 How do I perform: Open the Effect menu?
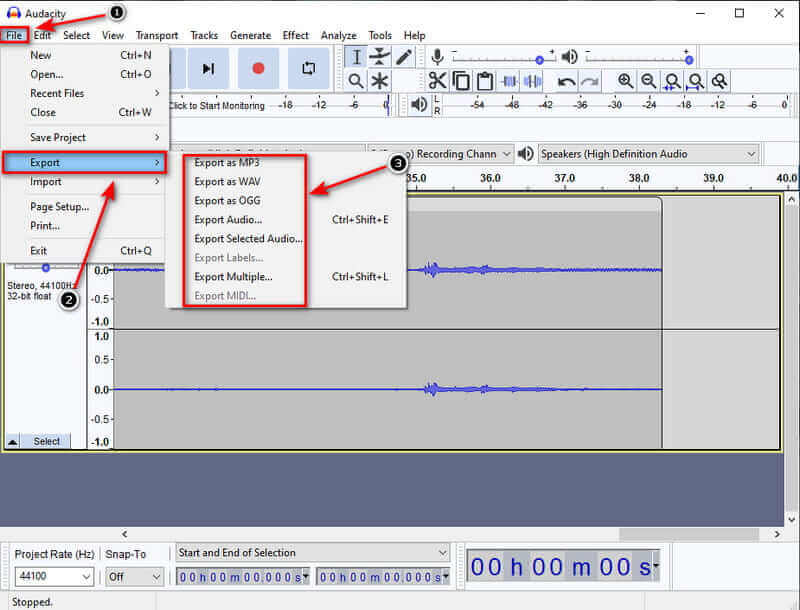(x=296, y=35)
